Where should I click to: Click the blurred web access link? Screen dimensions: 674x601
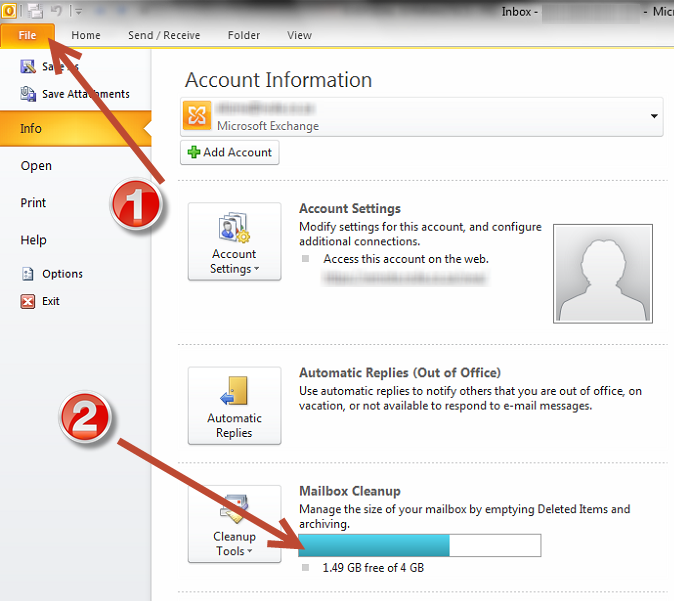[x=405, y=278]
